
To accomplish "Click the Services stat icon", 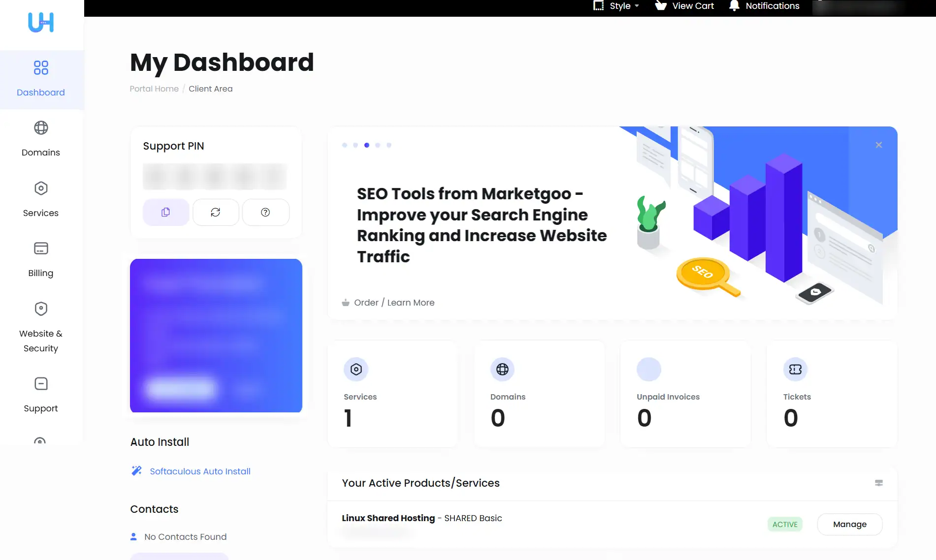I will coord(356,369).
